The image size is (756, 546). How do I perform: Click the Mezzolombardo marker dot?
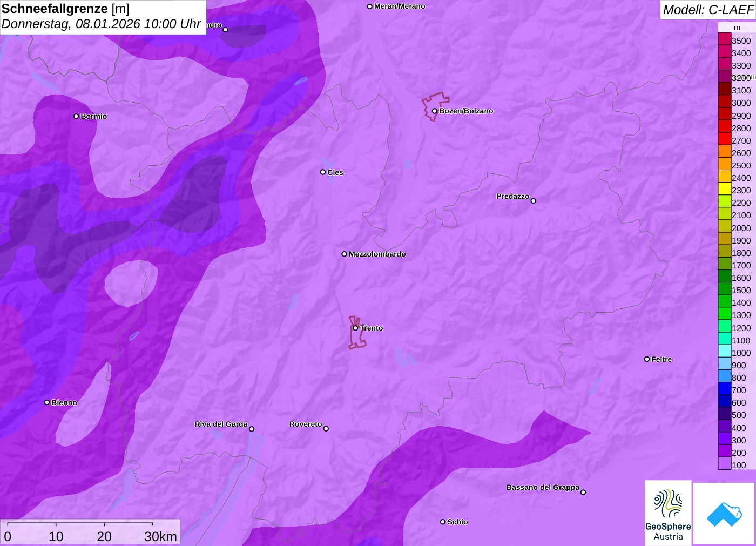click(344, 254)
